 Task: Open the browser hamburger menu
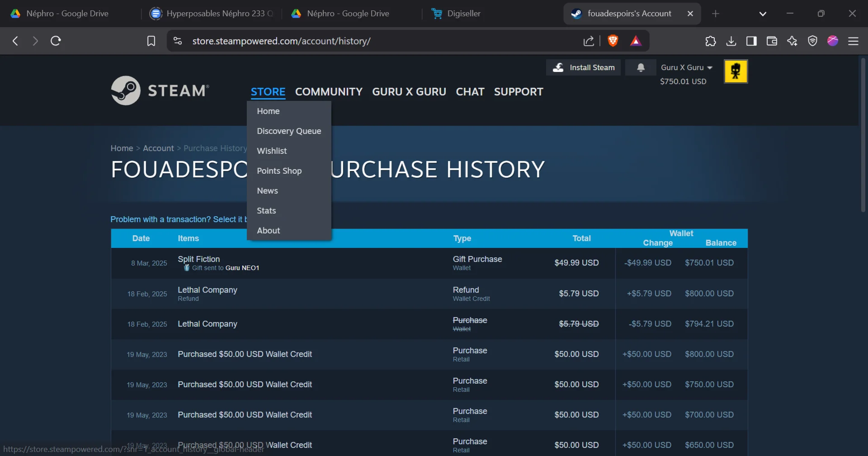tap(853, 41)
